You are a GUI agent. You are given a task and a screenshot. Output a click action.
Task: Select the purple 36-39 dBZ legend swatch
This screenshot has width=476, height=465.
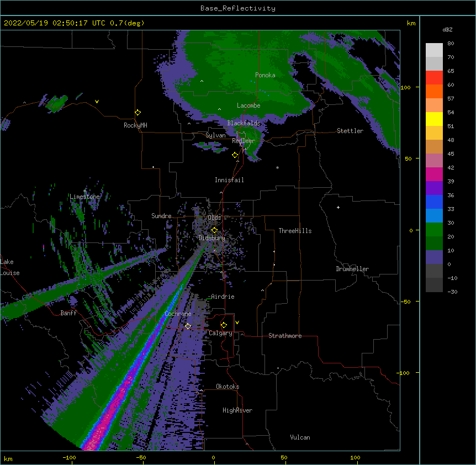pyautogui.click(x=434, y=188)
